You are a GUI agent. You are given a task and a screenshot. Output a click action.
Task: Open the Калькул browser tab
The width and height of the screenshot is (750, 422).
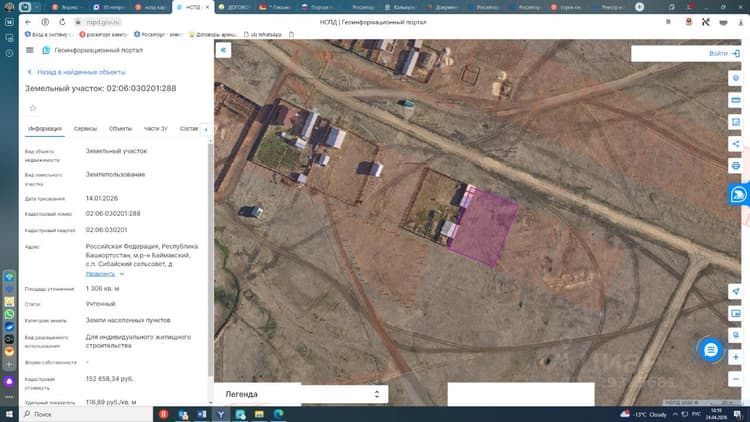401,7
